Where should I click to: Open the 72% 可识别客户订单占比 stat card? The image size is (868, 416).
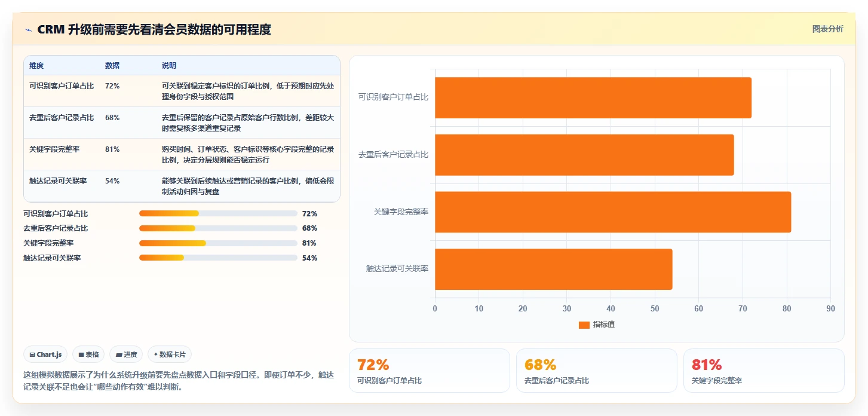coord(430,371)
